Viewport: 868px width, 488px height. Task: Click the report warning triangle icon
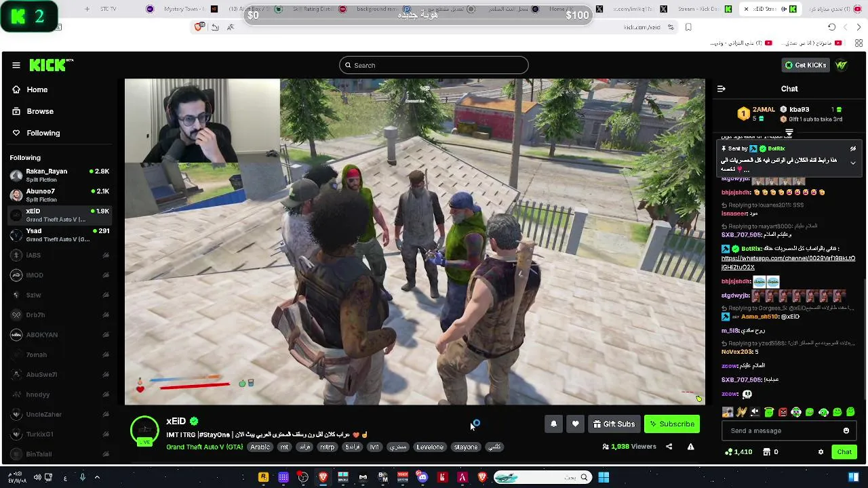690,447
